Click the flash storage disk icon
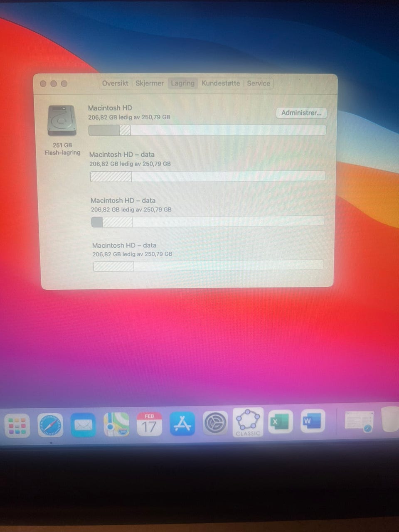 pos(62,121)
